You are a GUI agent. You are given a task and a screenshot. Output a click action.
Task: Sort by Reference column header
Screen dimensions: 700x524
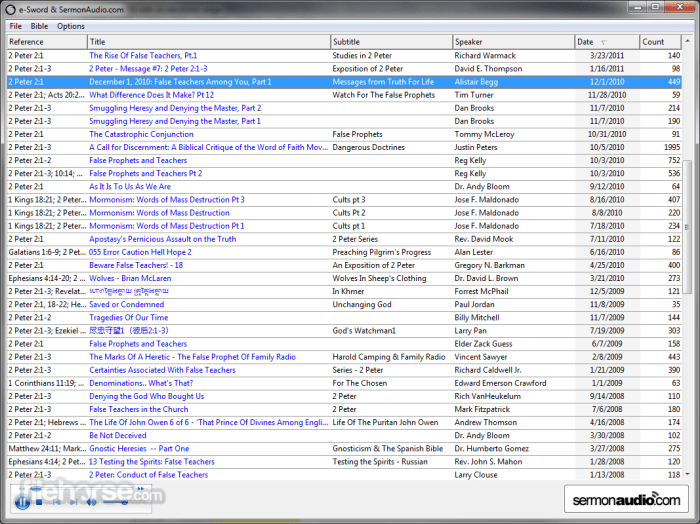coord(47,42)
